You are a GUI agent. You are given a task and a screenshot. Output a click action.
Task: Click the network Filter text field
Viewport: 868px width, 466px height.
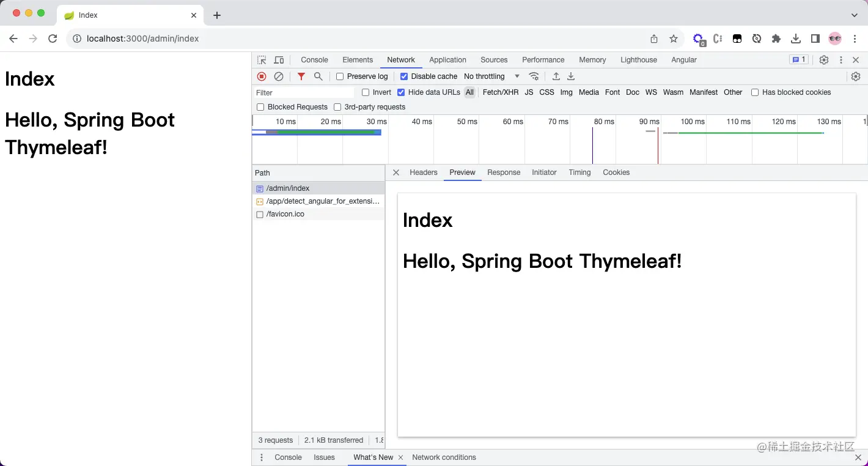304,93
